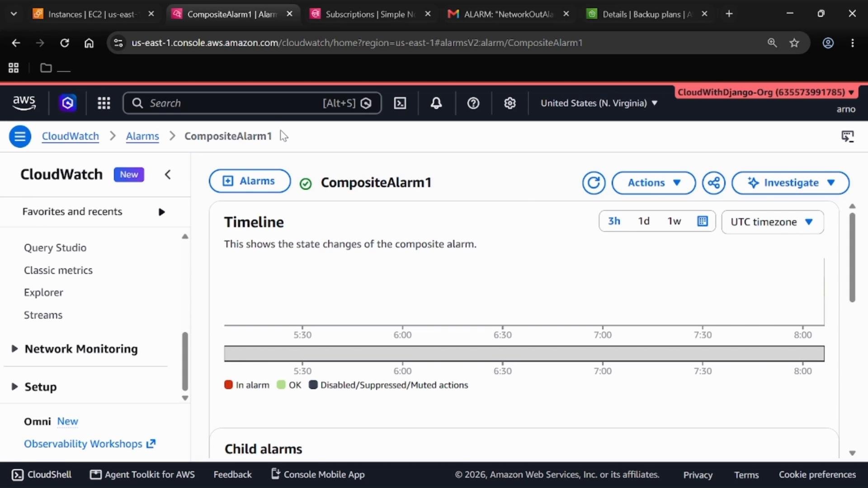
Task: Open the notifications bell
Action: [x=436, y=103]
